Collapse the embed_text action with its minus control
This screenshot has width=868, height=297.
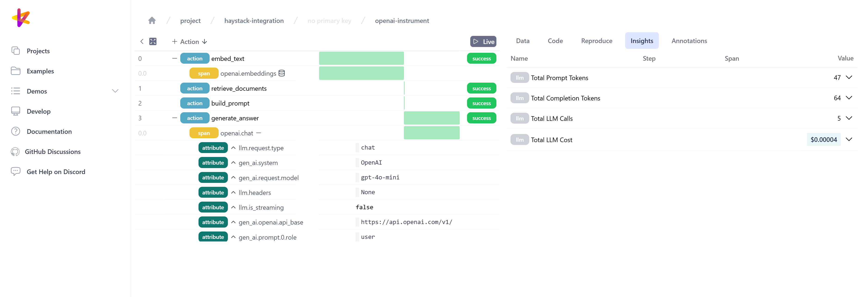(174, 58)
